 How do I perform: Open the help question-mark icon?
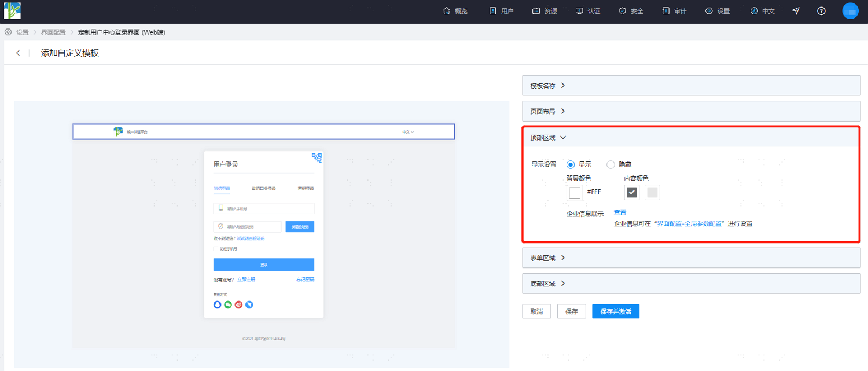point(821,11)
